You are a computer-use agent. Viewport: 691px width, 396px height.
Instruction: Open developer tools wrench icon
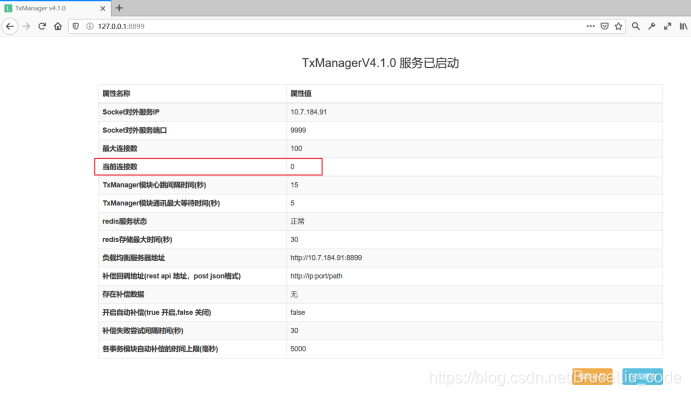click(651, 26)
